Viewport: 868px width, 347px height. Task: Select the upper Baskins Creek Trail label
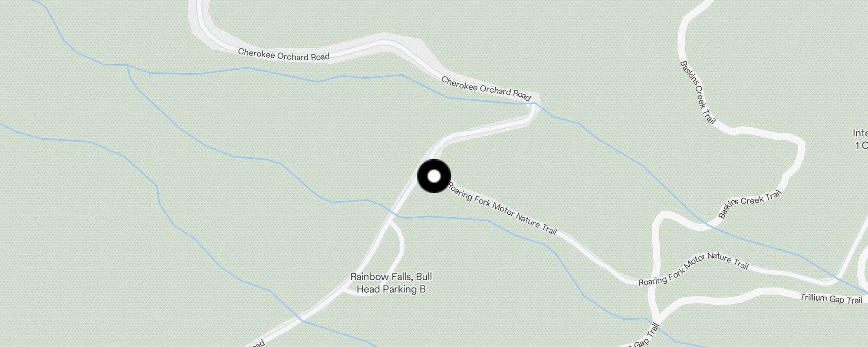(x=697, y=92)
